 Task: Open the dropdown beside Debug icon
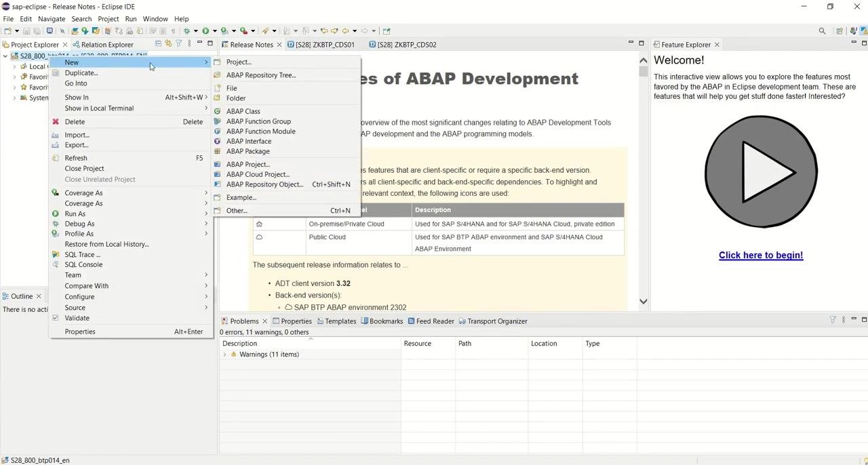coord(195,31)
